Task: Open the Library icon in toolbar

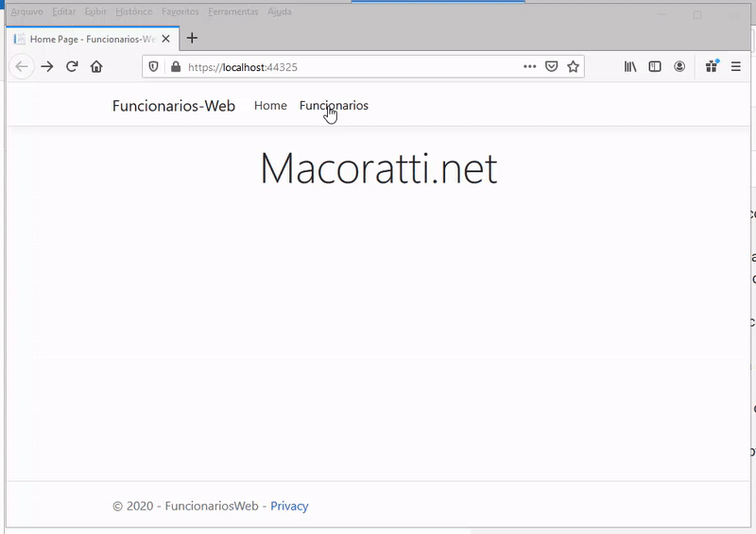Action: (630, 66)
